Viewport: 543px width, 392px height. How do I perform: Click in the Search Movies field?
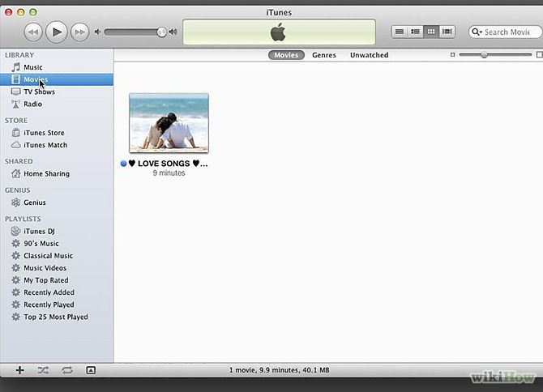[507, 32]
